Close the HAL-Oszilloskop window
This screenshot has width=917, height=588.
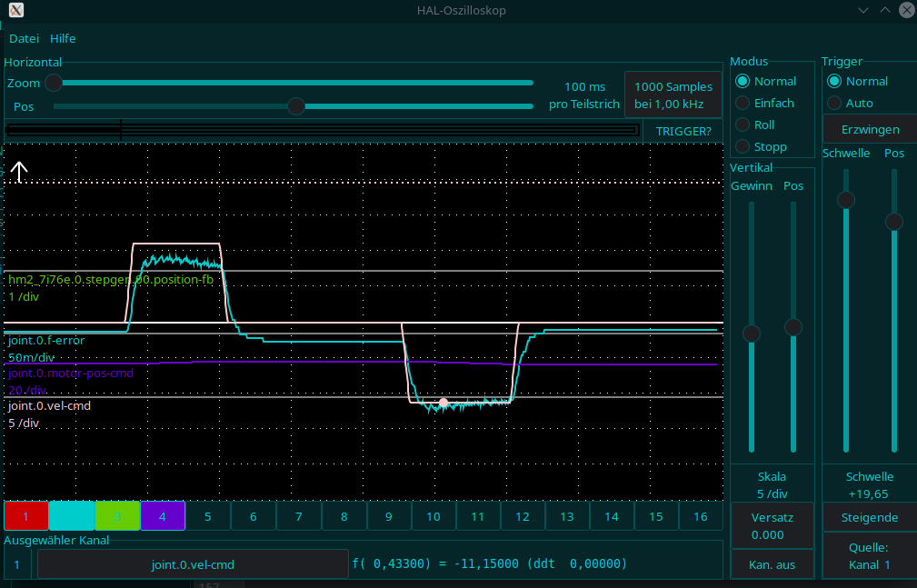click(906, 11)
